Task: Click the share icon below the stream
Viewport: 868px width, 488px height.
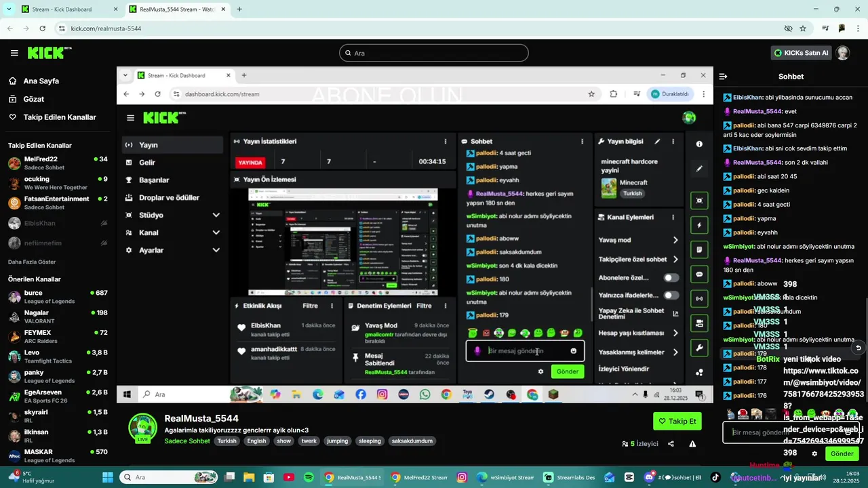Action: click(671, 444)
